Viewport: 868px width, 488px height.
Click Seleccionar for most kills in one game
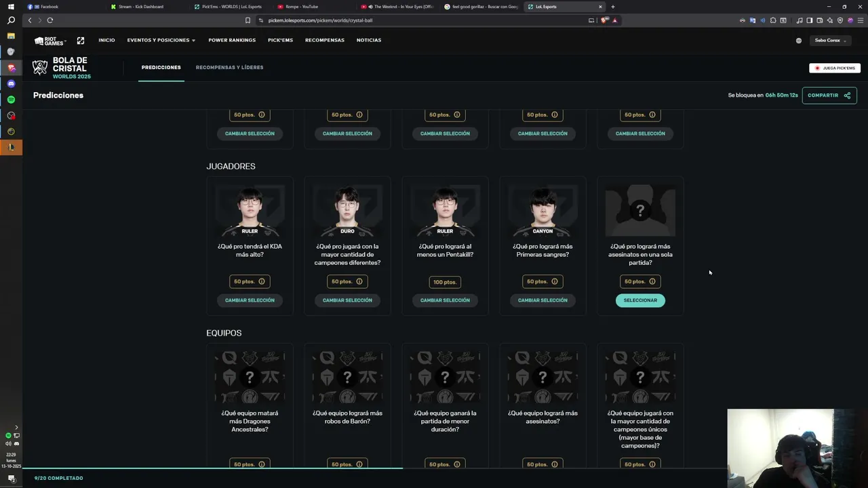click(x=640, y=300)
